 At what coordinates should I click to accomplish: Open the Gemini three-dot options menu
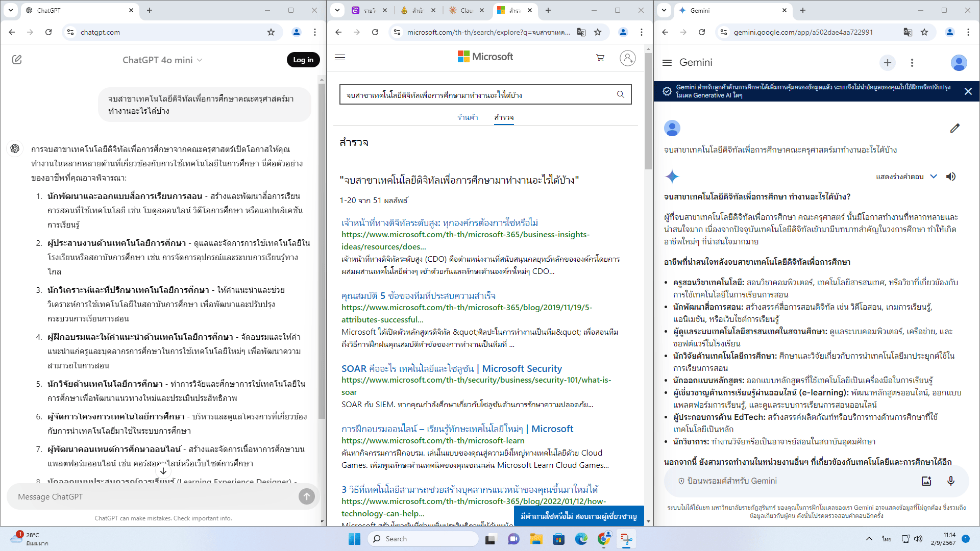point(912,63)
